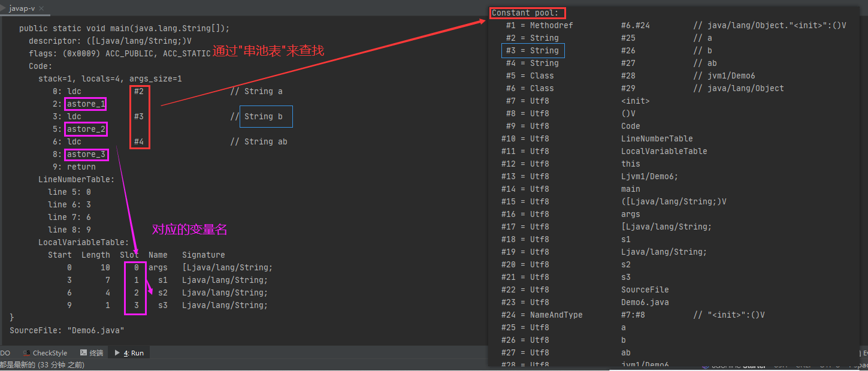Click the 'LineNumberTable:' heading
This screenshot has height=371, width=868.
pos(77,179)
